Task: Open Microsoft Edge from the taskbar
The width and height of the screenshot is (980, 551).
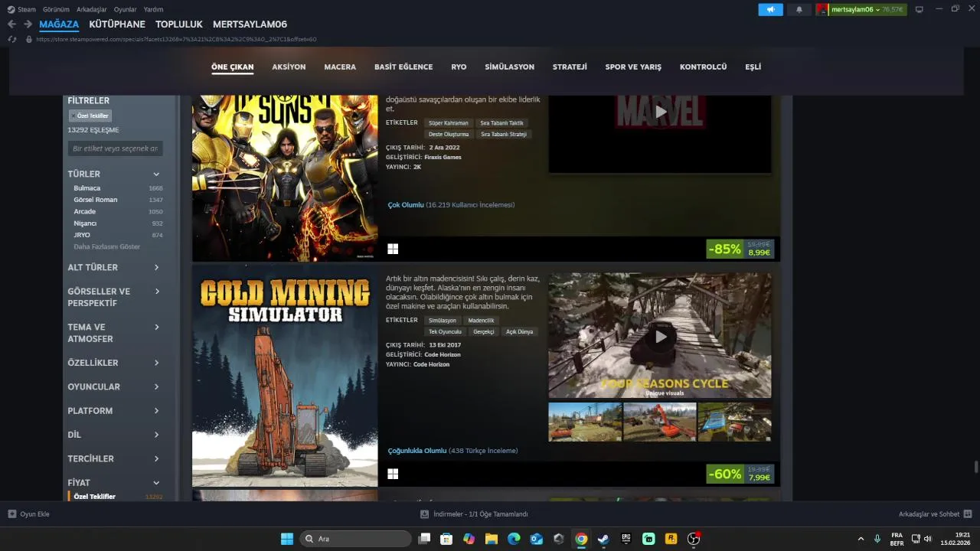Action: [x=514, y=539]
